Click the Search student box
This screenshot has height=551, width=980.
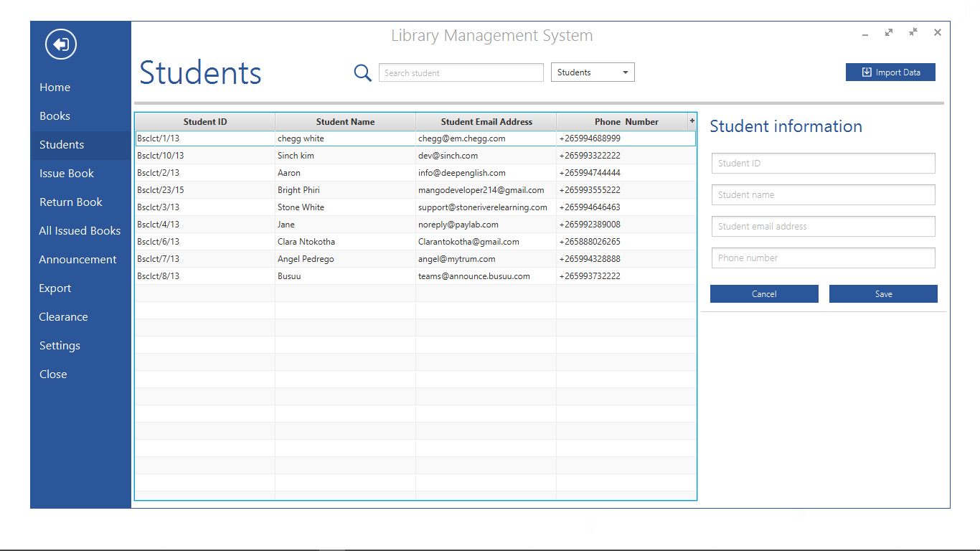(x=461, y=72)
